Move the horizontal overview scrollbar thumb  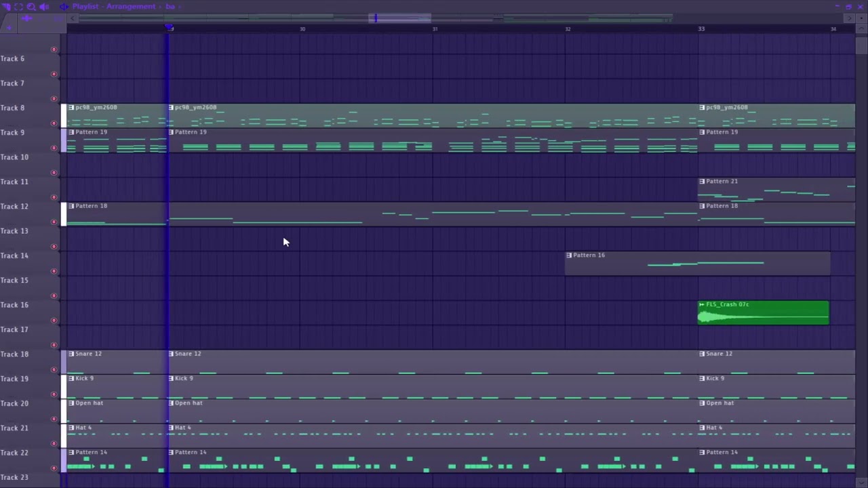(399, 18)
